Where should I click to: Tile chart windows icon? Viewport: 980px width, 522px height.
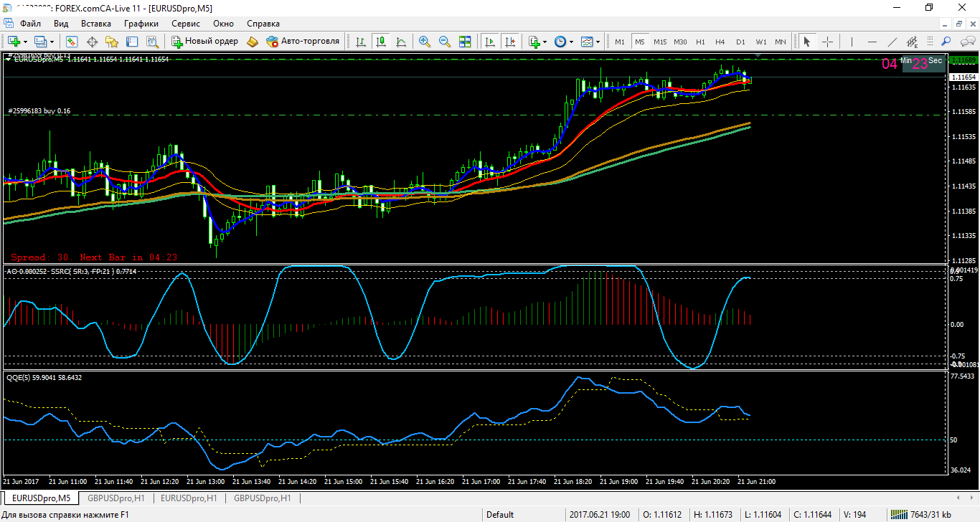[x=465, y=42]
